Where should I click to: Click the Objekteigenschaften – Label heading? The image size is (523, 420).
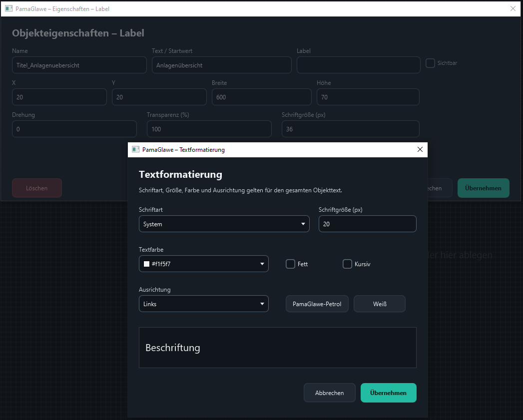[78, 33]
